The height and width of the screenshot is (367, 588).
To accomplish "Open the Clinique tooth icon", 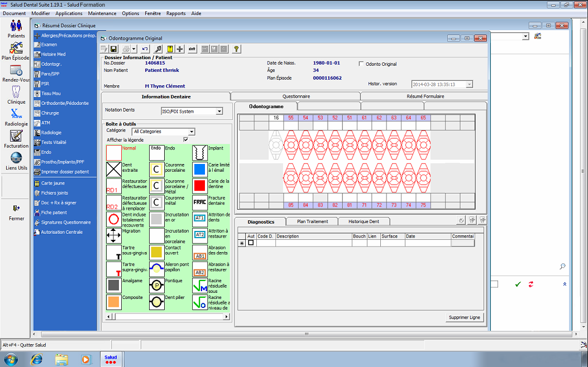I will [x=16, y=95].
